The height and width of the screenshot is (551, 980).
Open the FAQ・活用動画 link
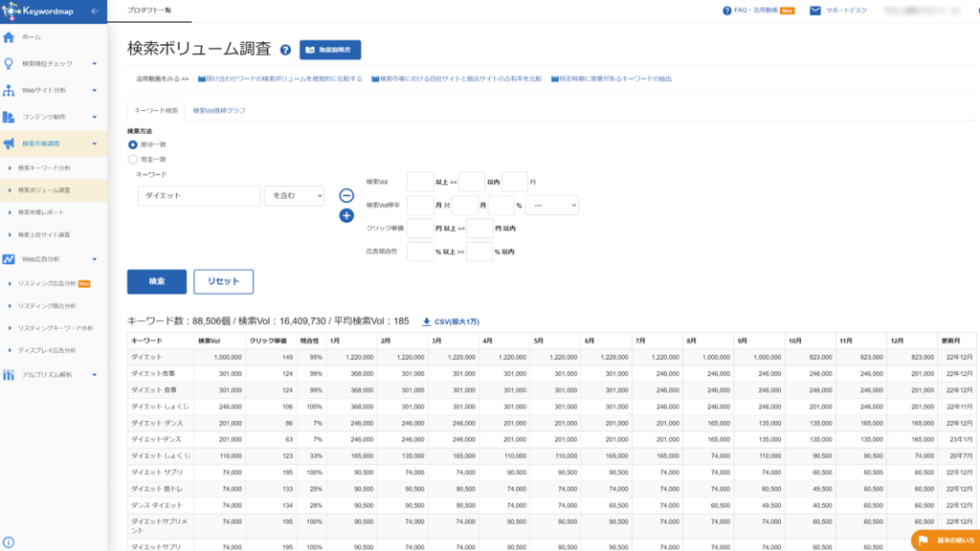pos(756,11)
